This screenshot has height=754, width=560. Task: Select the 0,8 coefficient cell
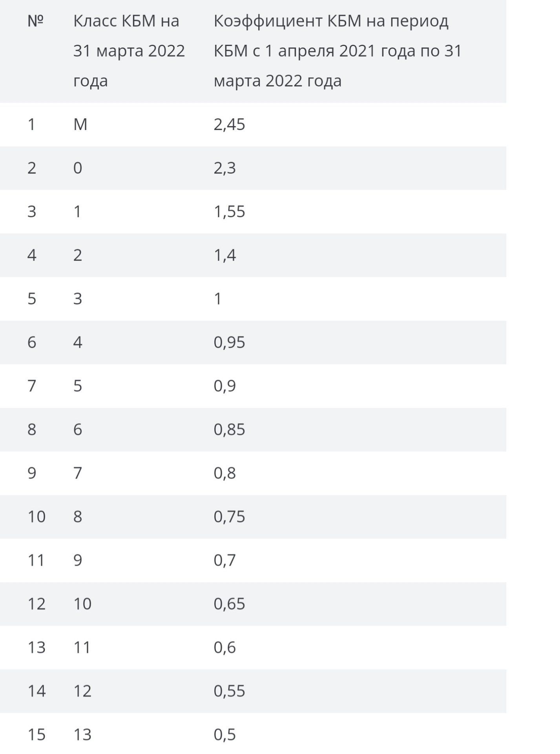(x=224, y=473)
